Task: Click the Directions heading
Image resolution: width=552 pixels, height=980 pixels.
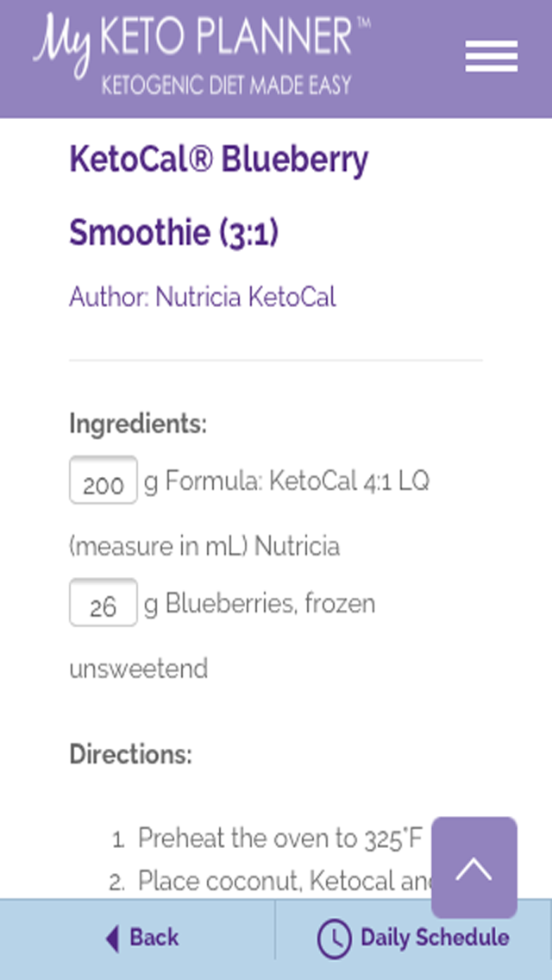Action: coord(130,754)
